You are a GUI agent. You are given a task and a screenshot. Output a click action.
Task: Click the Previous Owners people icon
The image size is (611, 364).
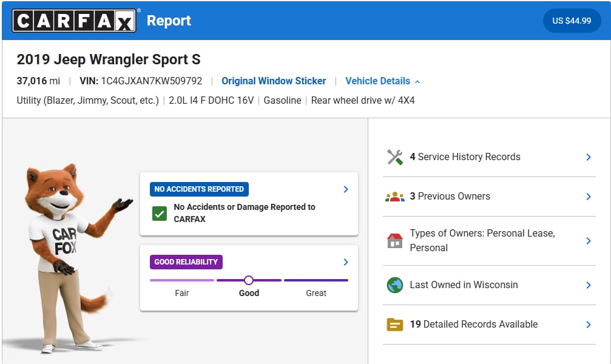click(395, 197)
